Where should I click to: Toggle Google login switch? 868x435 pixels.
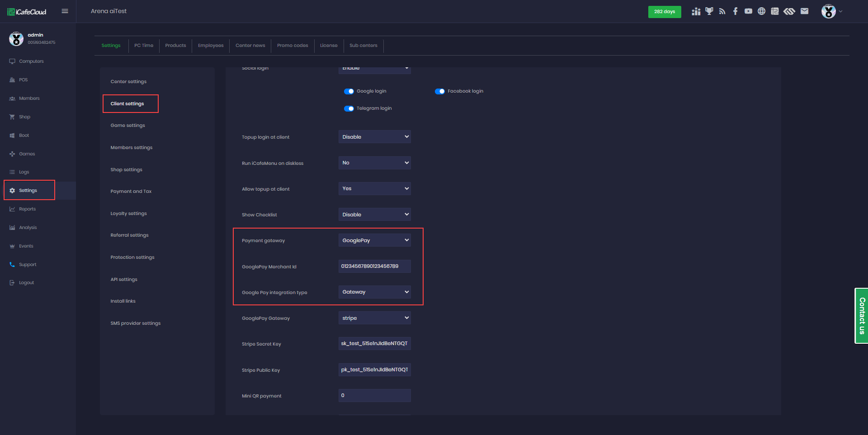click(349, 91)
